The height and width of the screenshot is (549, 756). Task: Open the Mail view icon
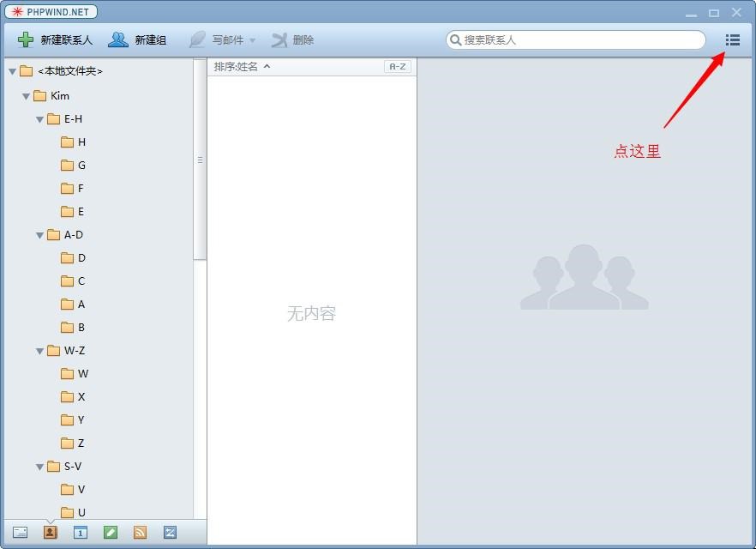pyautogui.click(x=20, y=532)
